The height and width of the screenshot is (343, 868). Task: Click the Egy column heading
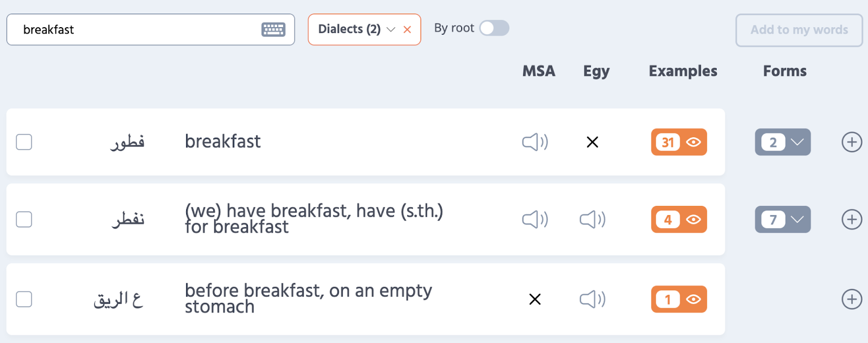[596, 71]
